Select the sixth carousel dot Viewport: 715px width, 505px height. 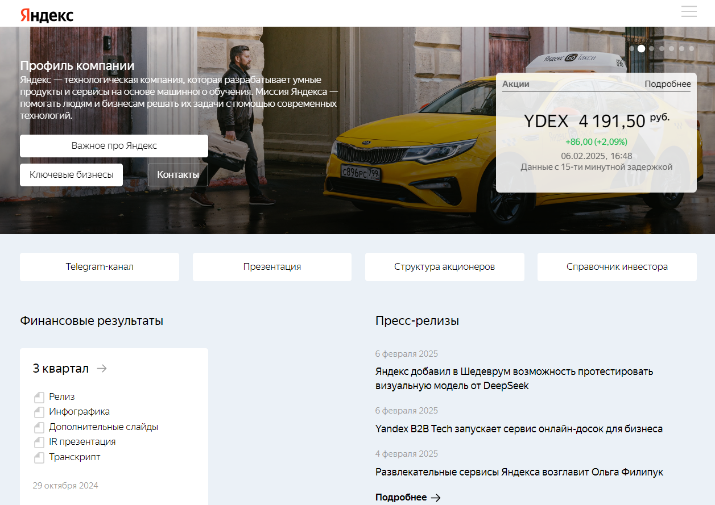pyautogui.click(x=682, y=48)
